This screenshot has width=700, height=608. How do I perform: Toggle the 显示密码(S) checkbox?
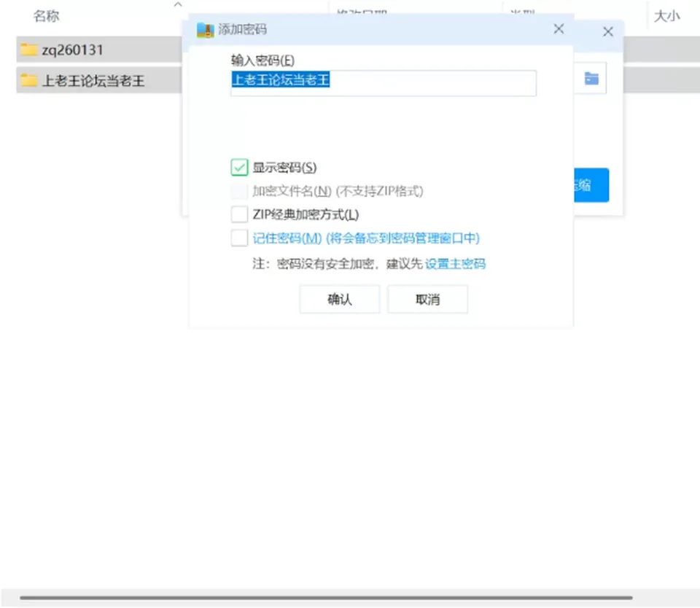[x=239, y=168]
